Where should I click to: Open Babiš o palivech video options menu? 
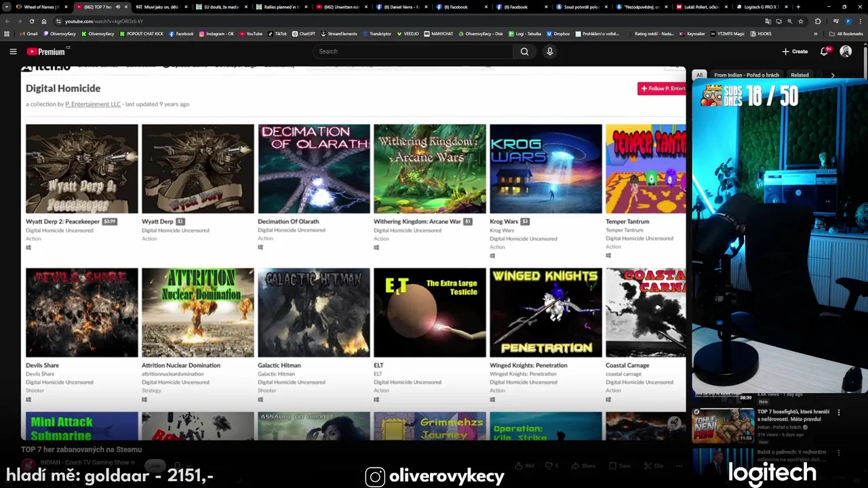(x=839, y=452)
